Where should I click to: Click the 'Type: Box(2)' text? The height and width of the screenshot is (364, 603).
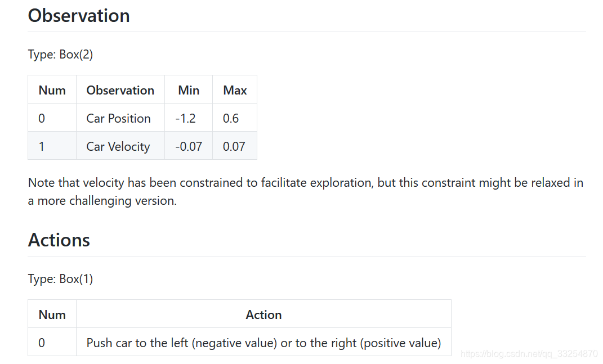60,55
